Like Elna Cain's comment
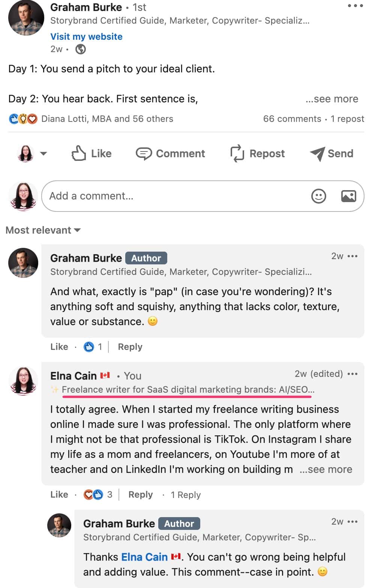The height and width of the screenshot is (588, 366). coord(59,494)
